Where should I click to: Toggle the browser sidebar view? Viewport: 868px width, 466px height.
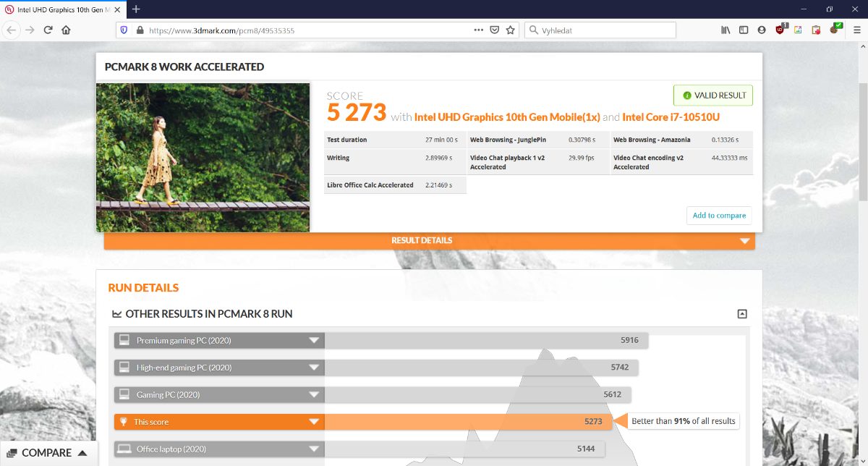click(744, 30)
